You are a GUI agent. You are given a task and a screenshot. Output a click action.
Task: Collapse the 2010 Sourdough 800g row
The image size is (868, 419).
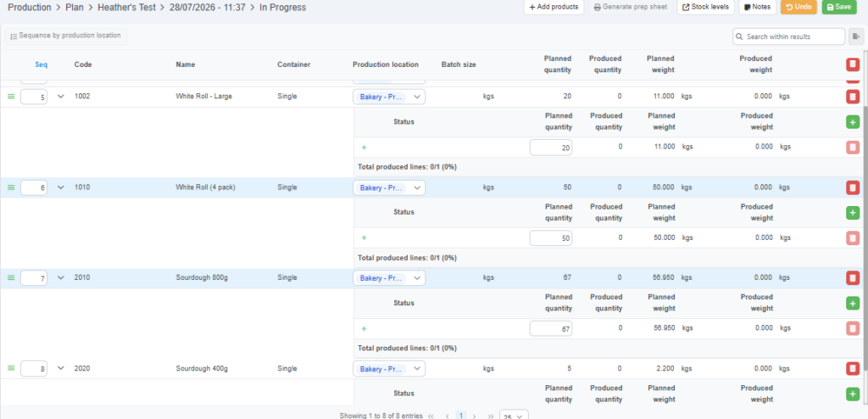point(61,277)
